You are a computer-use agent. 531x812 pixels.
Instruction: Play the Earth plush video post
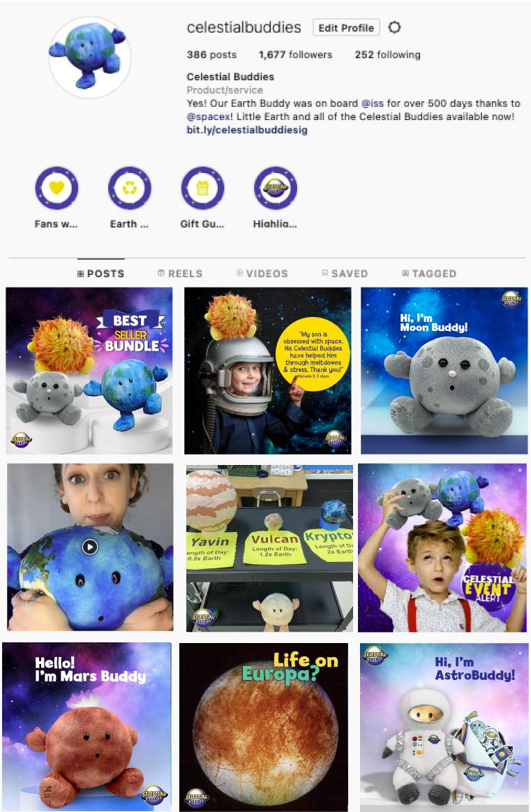(90, 547)
